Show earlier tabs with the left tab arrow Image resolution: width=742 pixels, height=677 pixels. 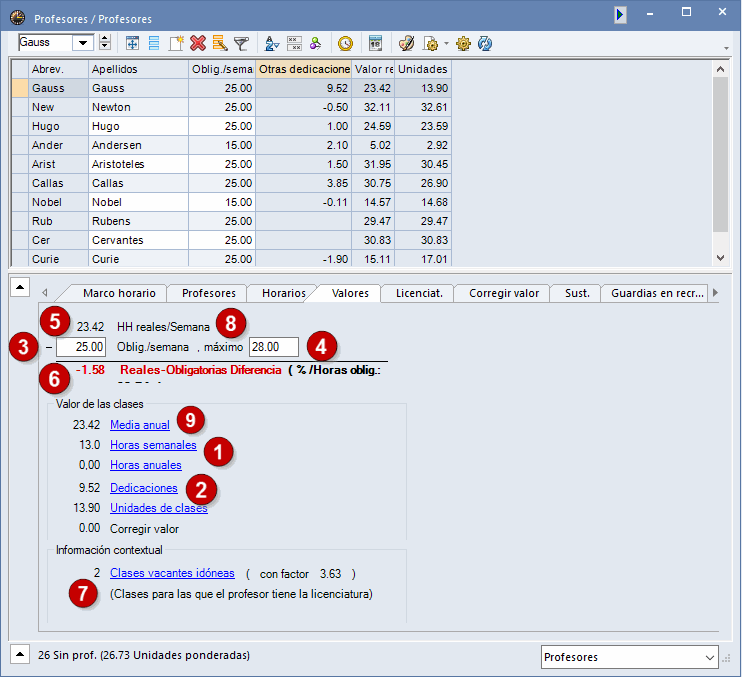pyautogui.click(x=45, y=293)
